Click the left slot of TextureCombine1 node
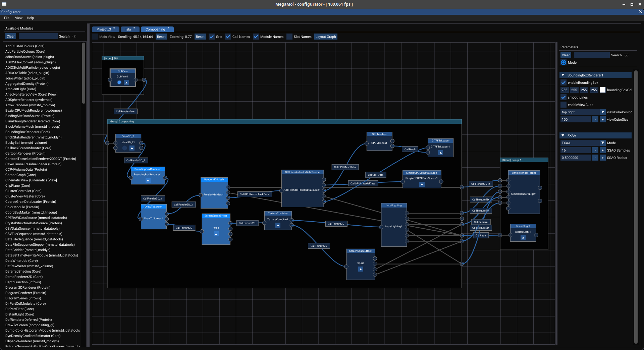644x350 pixels. 264,223
